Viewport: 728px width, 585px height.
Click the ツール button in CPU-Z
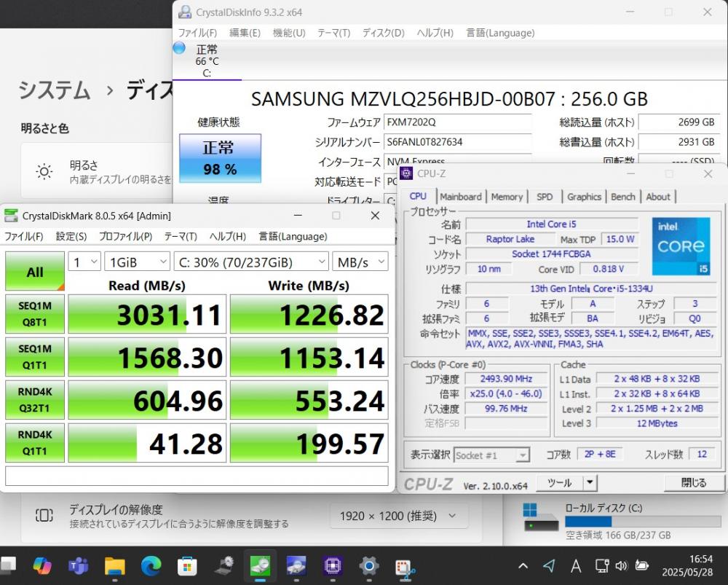[x=559, y=483]
